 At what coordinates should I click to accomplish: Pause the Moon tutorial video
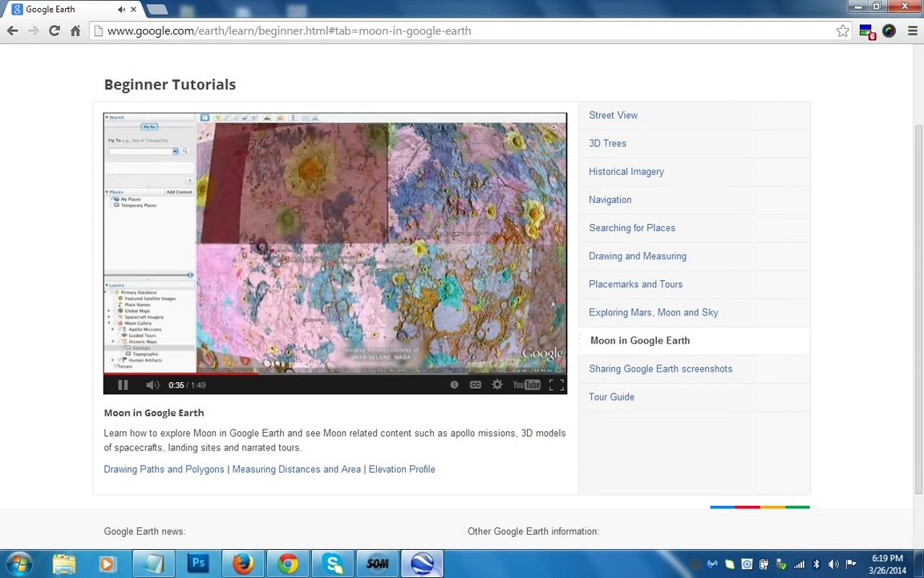[123, 385]
